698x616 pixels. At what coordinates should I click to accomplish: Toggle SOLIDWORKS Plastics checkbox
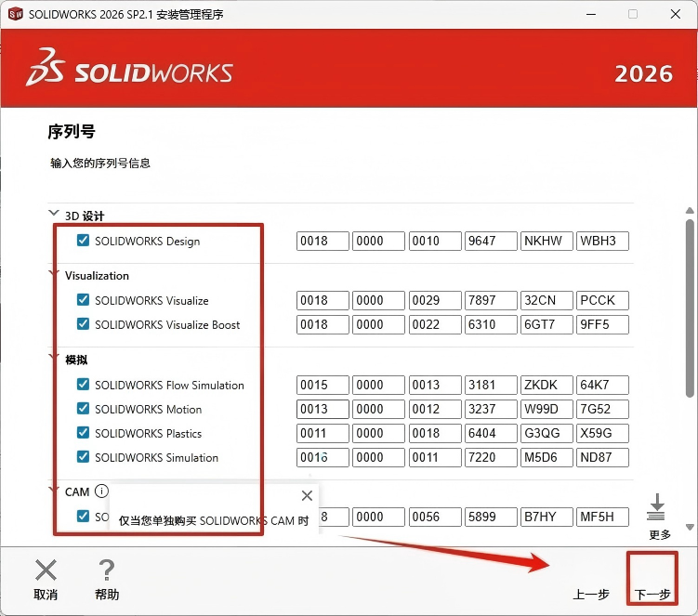84,433
